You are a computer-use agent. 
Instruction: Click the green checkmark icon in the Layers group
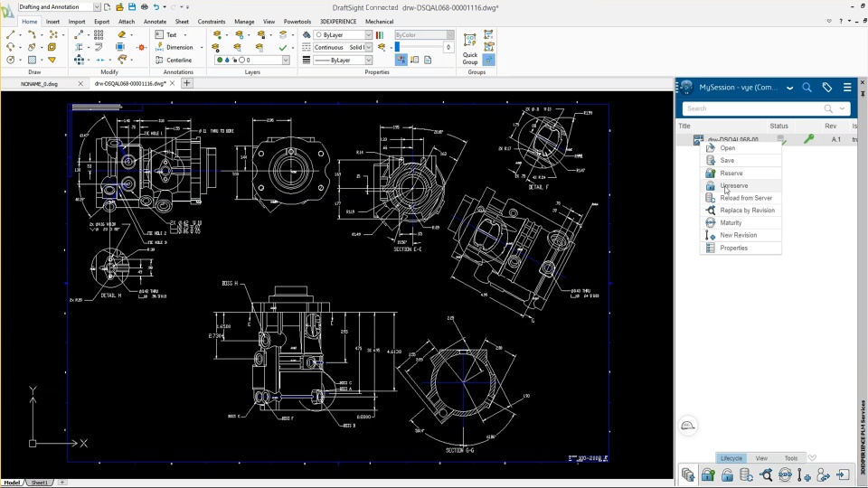tap(283, 47)
